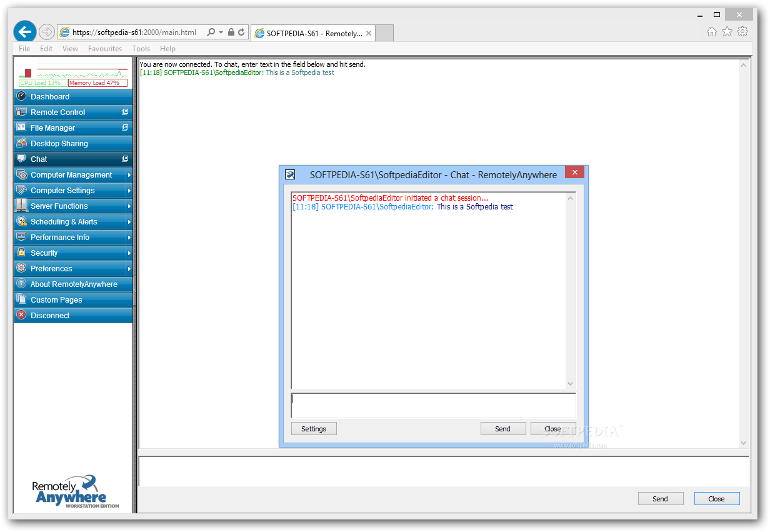Open the View menu
Viewport: 770px width, 532px height.
70,48
